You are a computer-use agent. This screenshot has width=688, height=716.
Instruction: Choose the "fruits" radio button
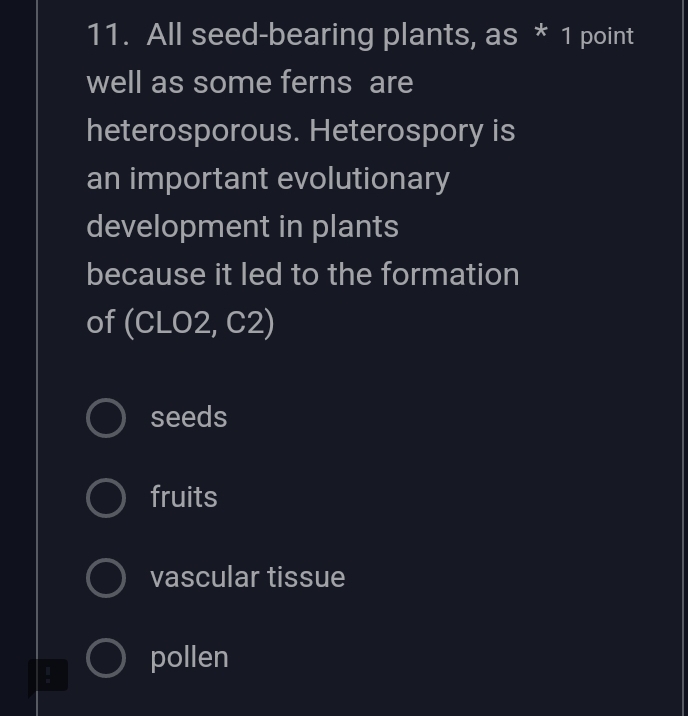106,498
